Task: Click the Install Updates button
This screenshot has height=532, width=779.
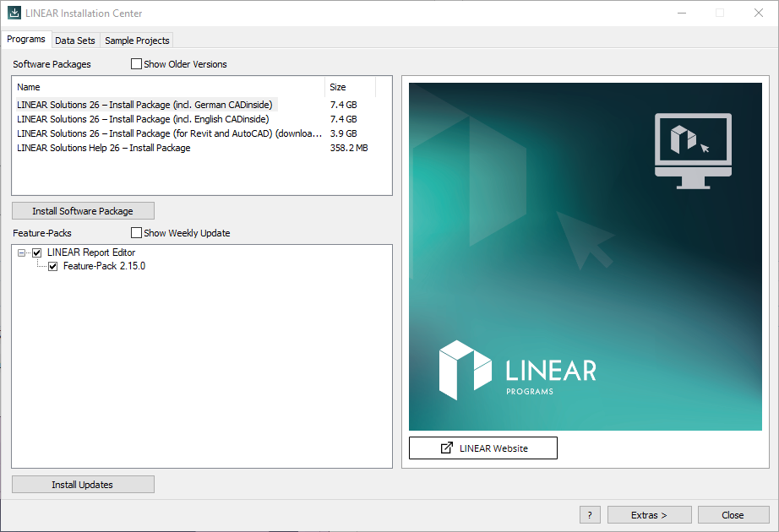Action: 83,485
